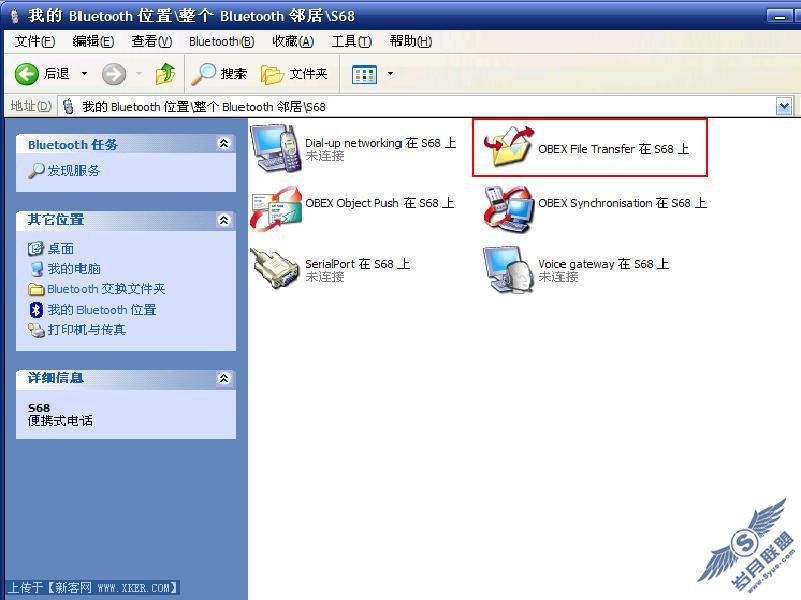Select 'OBEX Object Push 在 S68 上' label
The height and width of the screenshot is (600, 801).
tap(380, 203)
